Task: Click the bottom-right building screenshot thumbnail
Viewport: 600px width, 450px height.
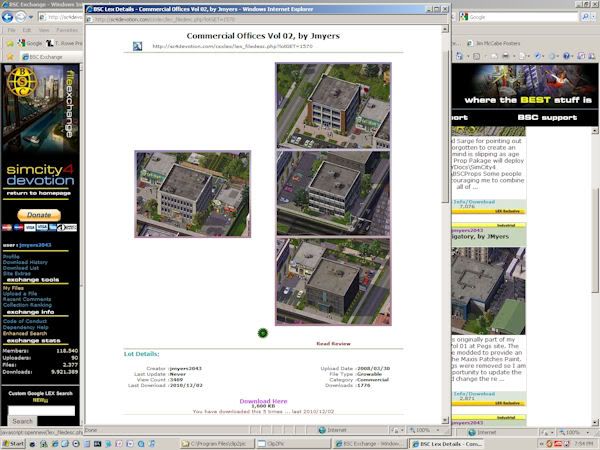Action: coord(333,281)
